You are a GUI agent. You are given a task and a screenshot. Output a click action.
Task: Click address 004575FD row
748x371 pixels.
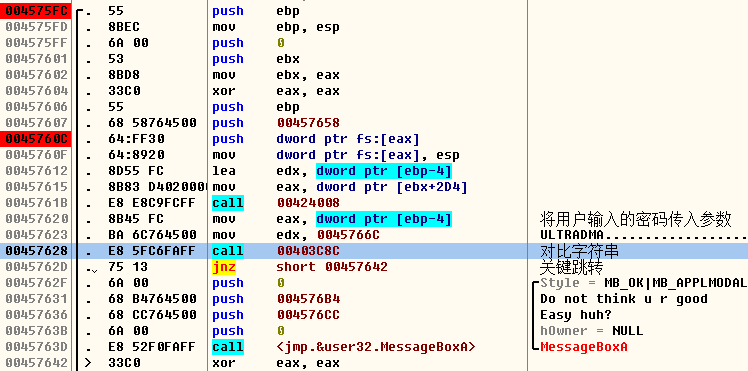36,27
